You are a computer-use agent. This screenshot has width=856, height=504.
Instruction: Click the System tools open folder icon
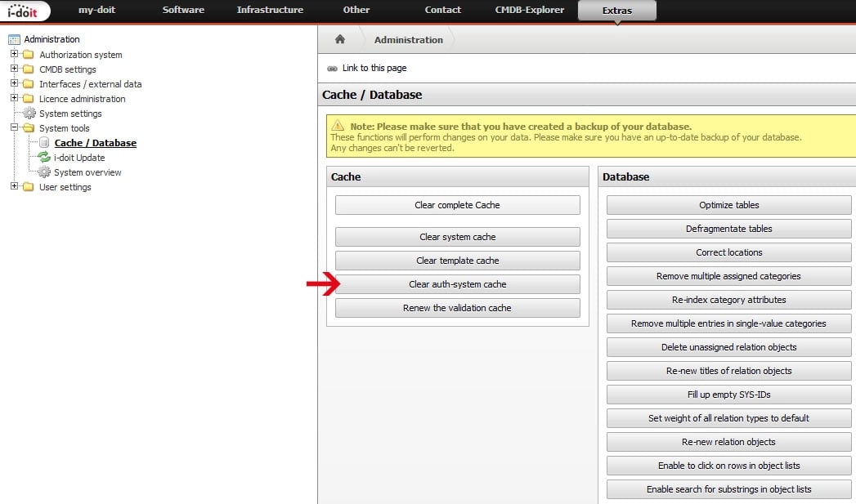coord(29,128)
